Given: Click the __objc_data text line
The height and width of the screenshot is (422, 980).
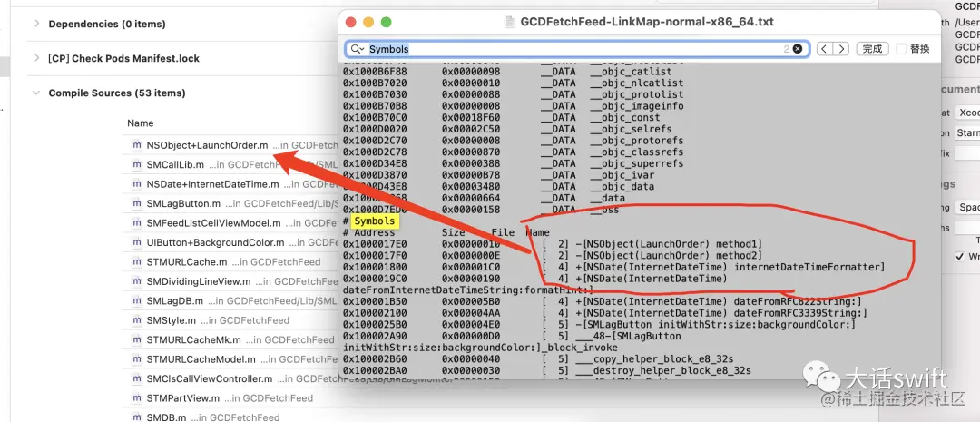Looking at the screenshot, I should coord(499,186).
